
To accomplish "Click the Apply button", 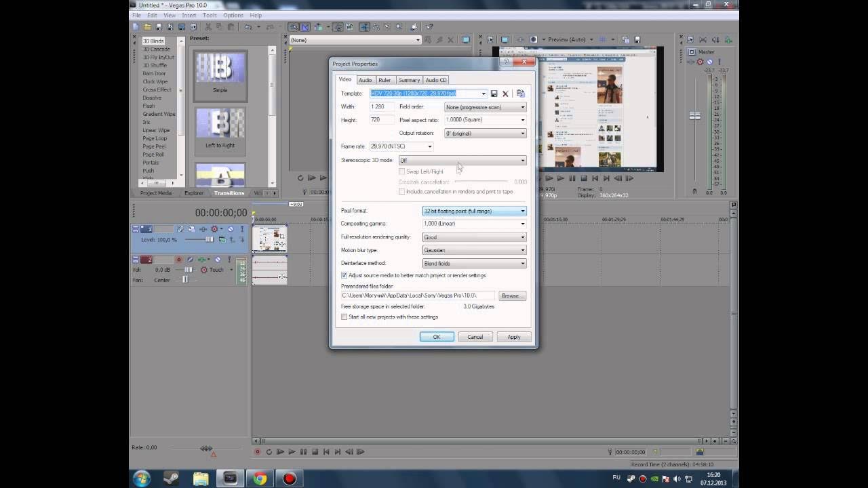I will (514, 337).
